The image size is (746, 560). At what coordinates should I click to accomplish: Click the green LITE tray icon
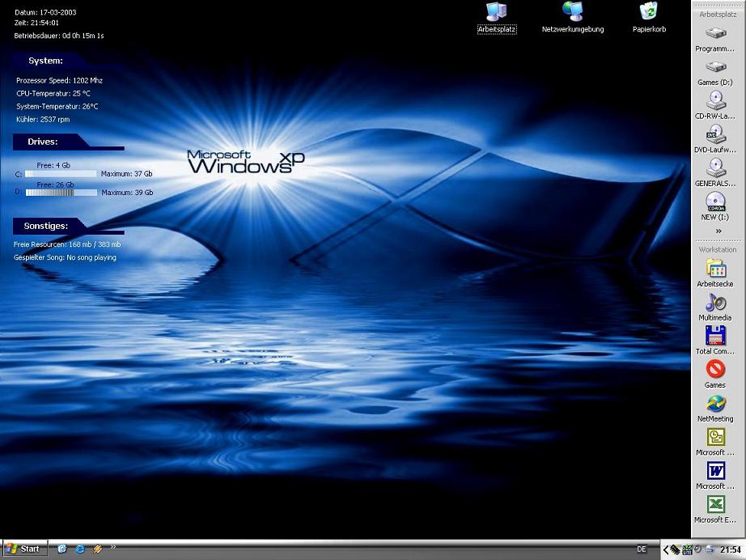tap(687, 549)
